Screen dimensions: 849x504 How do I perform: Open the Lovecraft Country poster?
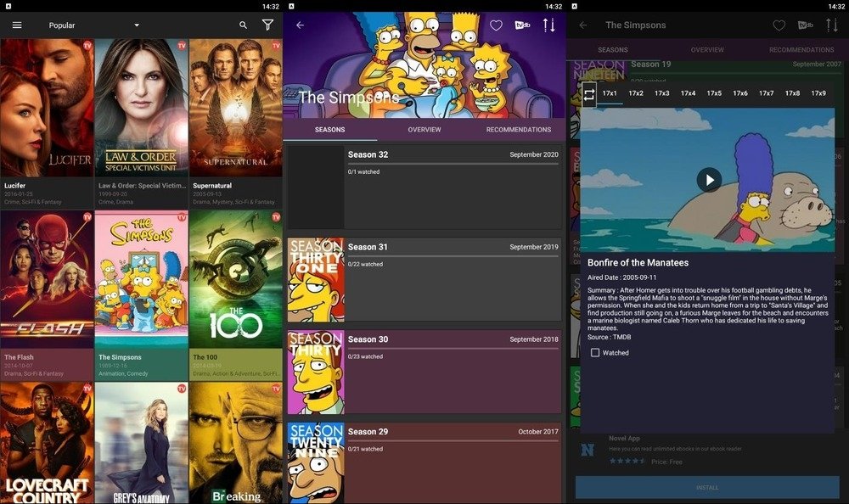(47, 443)
